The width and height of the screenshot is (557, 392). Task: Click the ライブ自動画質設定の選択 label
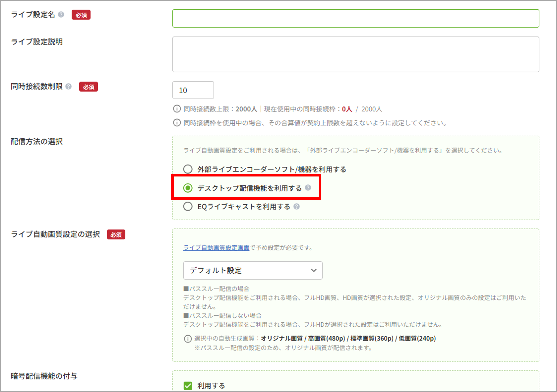(x=56, y=234)
